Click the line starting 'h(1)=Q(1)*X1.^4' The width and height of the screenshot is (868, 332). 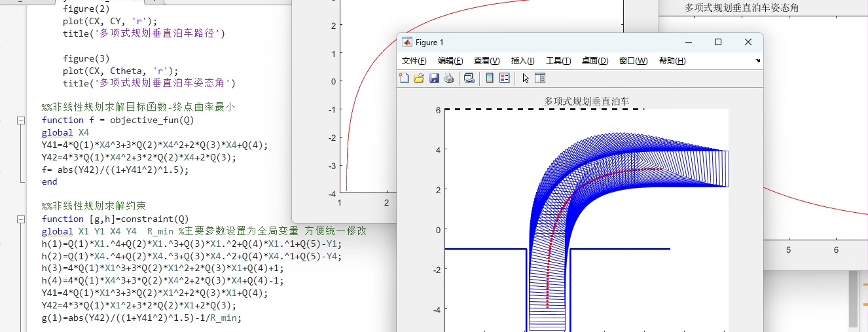pos(192,244)
